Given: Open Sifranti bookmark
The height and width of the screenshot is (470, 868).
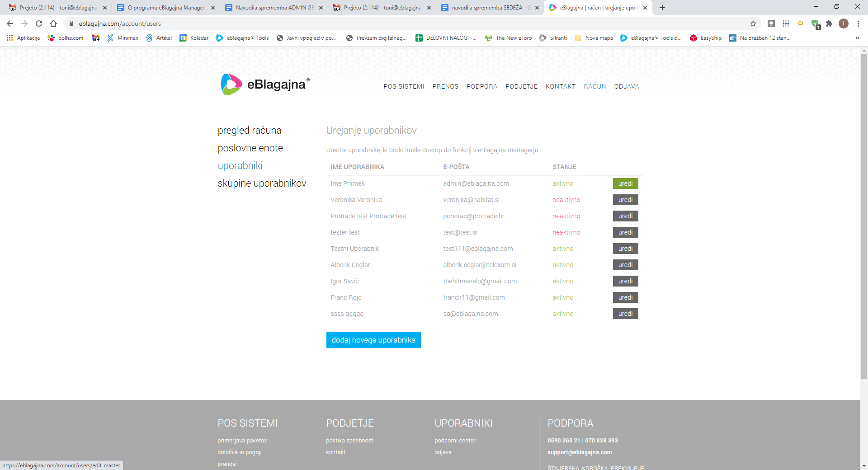Looking at the screenshot, I should (553, 38).
